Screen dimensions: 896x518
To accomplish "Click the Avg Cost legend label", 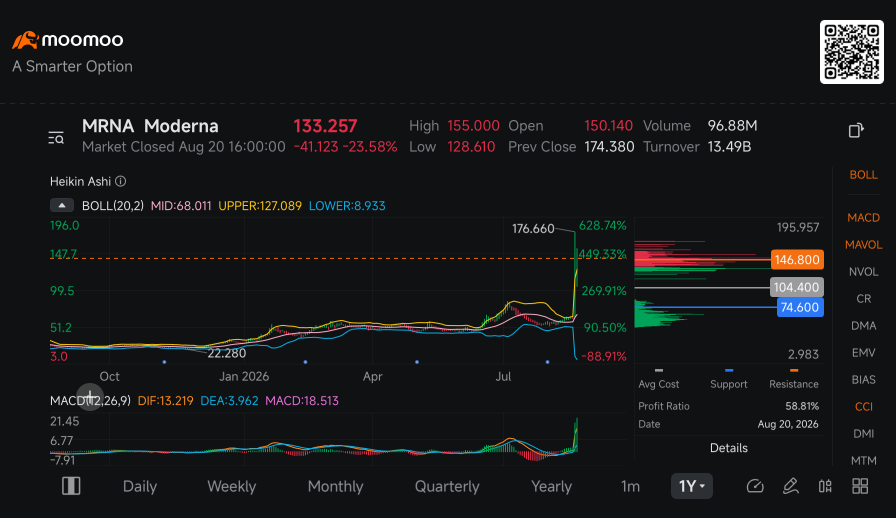I will point(659,384).
